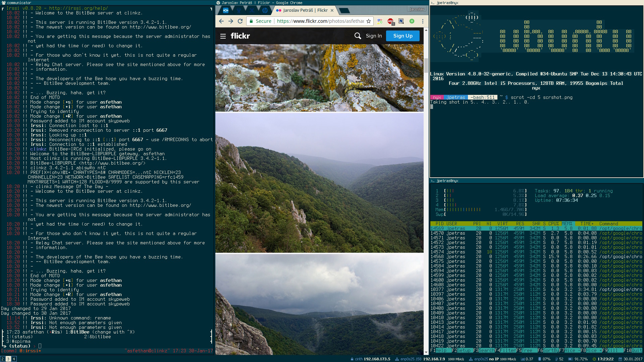This screenshot has height=362, width=644.
Task: Click F8 Nice + in htop
Action: [x=591, y=350]
